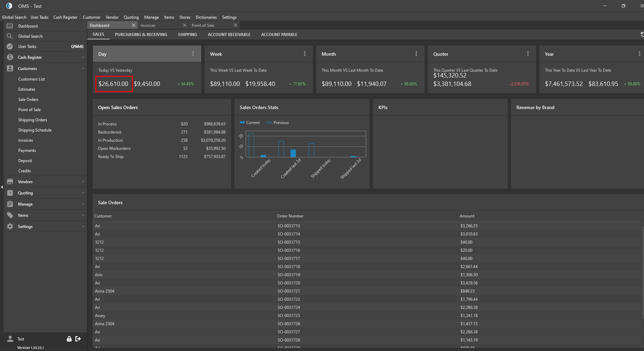
Task: Toggle the Previous series in chart legend
Action: [x=278, y=123]
